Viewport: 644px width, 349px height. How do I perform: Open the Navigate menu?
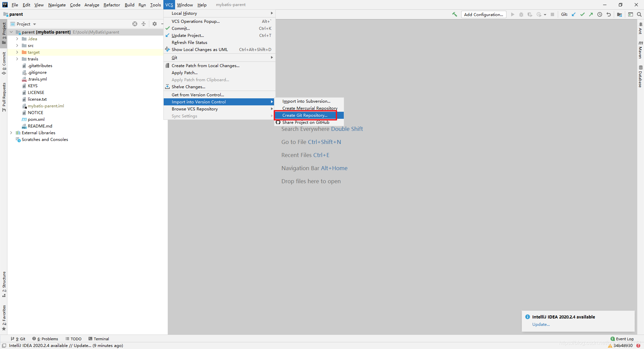pos(57,5)
